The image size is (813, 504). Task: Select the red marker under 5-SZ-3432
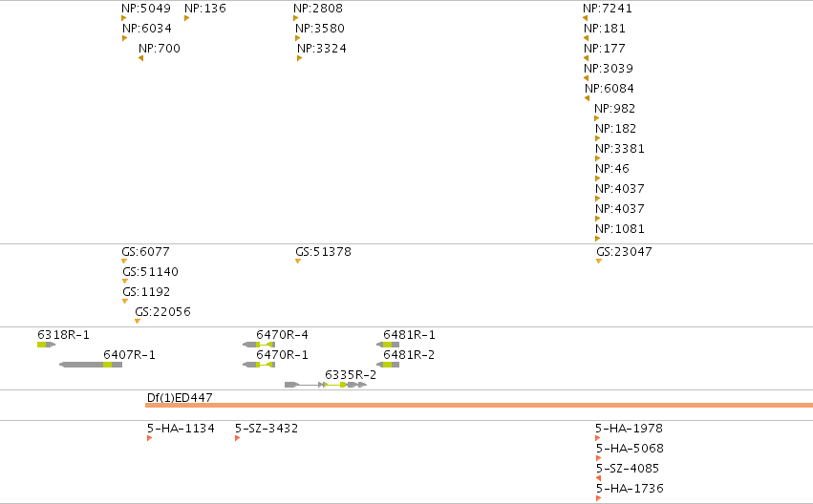pos(238,438)
